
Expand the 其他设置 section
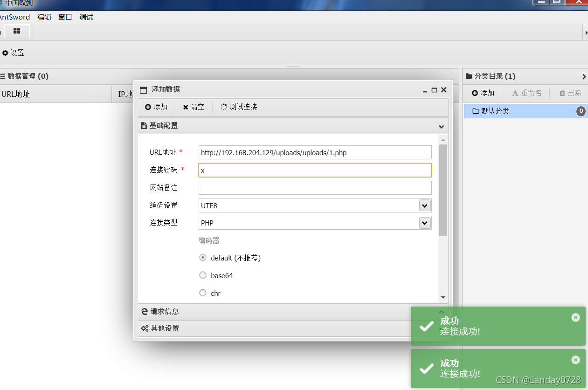coord(293,328)
